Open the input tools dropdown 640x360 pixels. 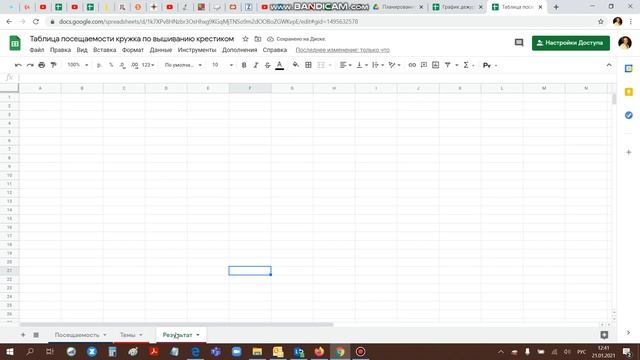[489, 65]
